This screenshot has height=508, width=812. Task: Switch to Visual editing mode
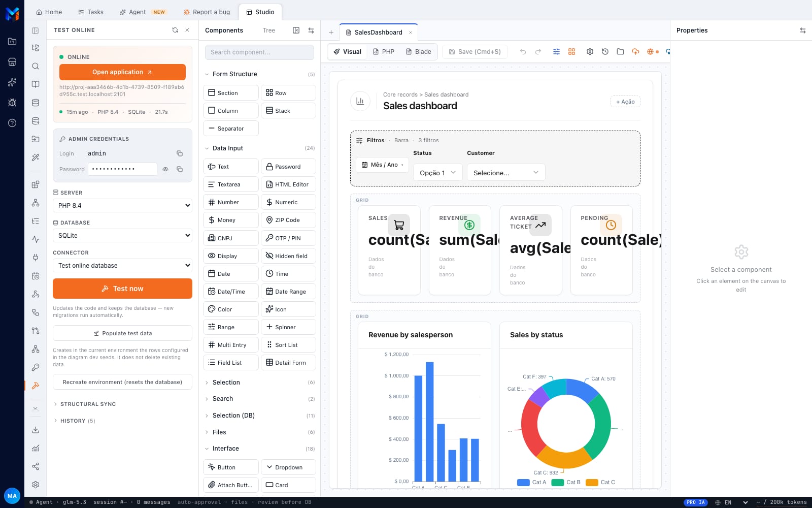point(348,52)
